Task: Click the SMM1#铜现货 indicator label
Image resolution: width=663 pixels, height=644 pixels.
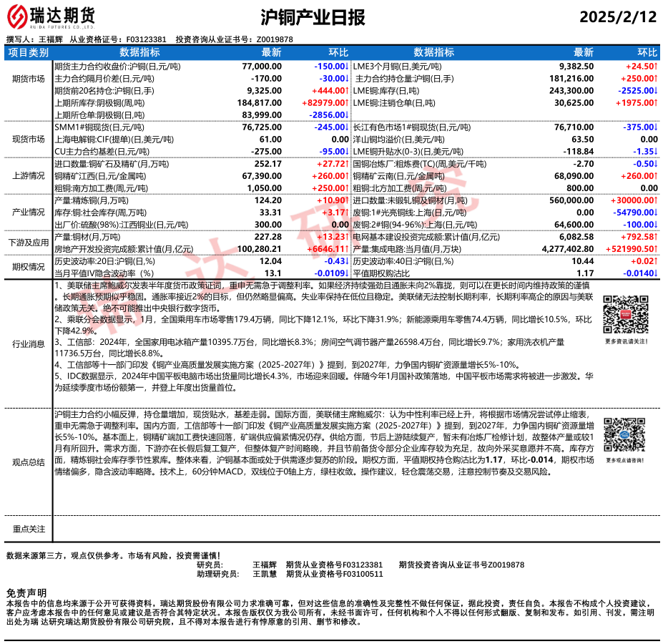Action: [x=99, y=127]
